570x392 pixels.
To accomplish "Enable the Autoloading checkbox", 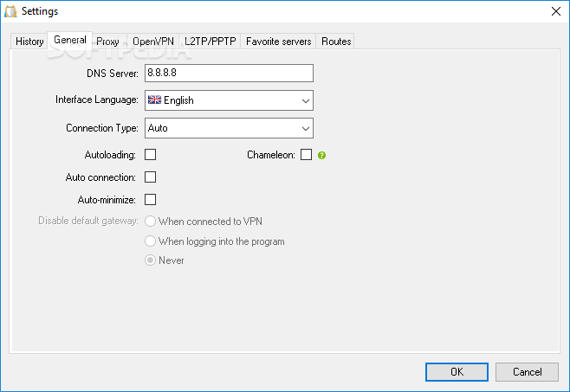I will [151, 155].
